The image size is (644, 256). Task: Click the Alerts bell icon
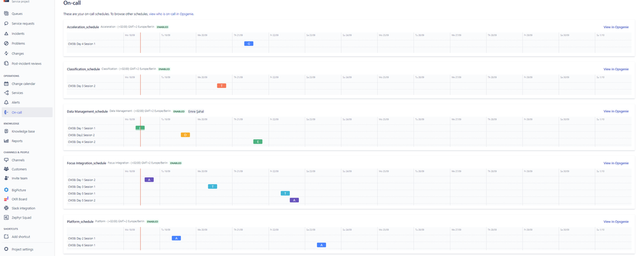pos(6,103)
